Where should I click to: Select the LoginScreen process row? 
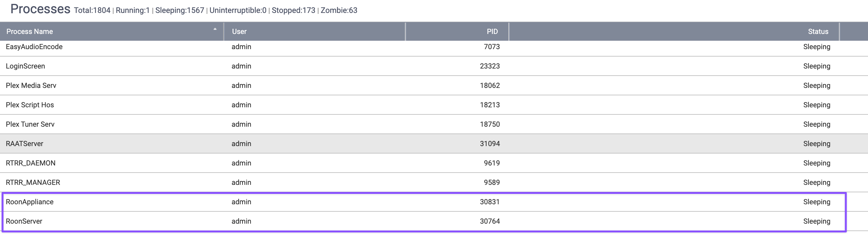click(434, 66)
